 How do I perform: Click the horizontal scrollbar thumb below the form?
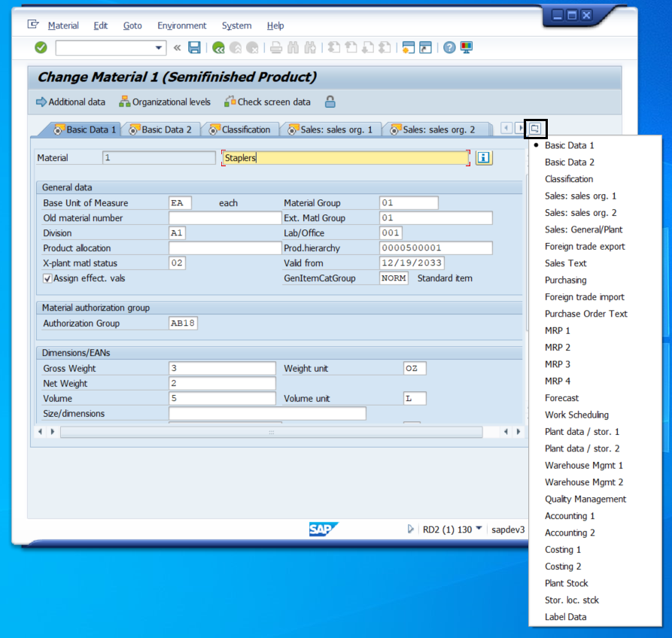point(272,432)
